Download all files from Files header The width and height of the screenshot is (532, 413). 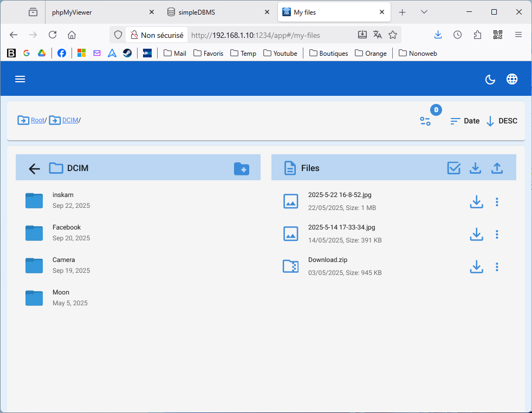[x=475, y=168]
